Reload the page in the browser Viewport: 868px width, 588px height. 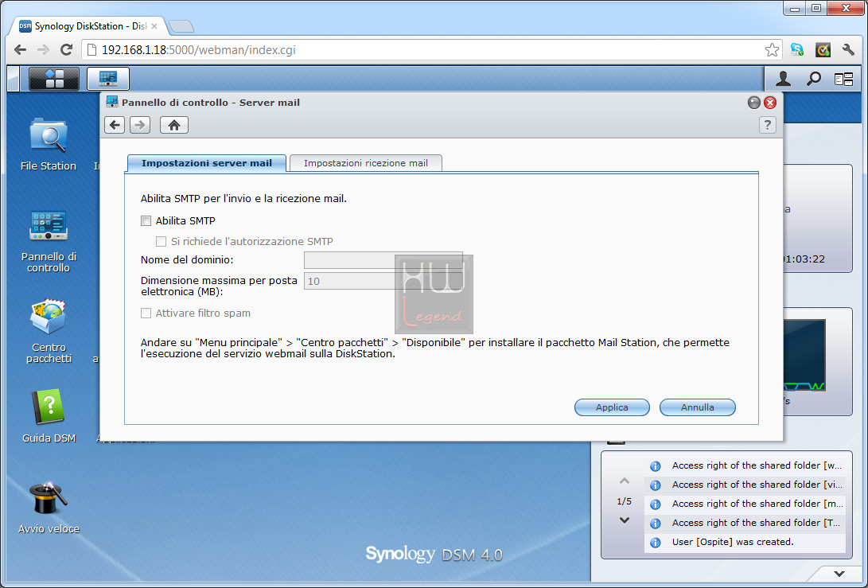tap(66, 50)
